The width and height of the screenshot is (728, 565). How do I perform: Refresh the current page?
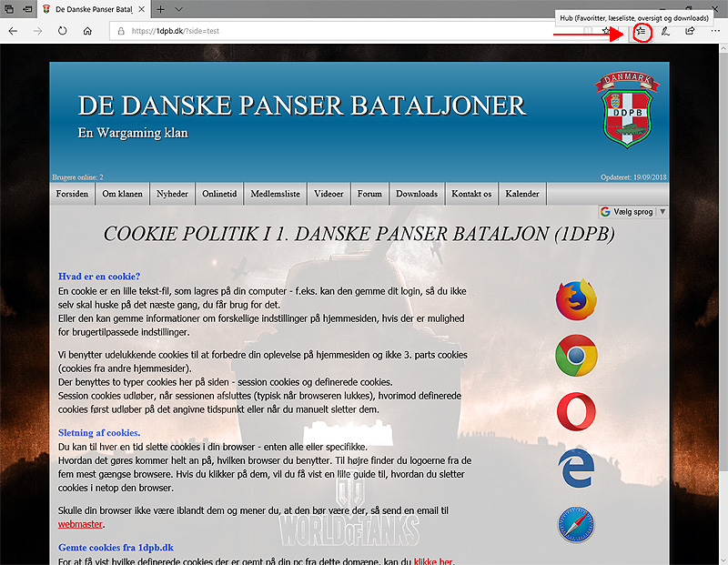[x=63, y=31]
